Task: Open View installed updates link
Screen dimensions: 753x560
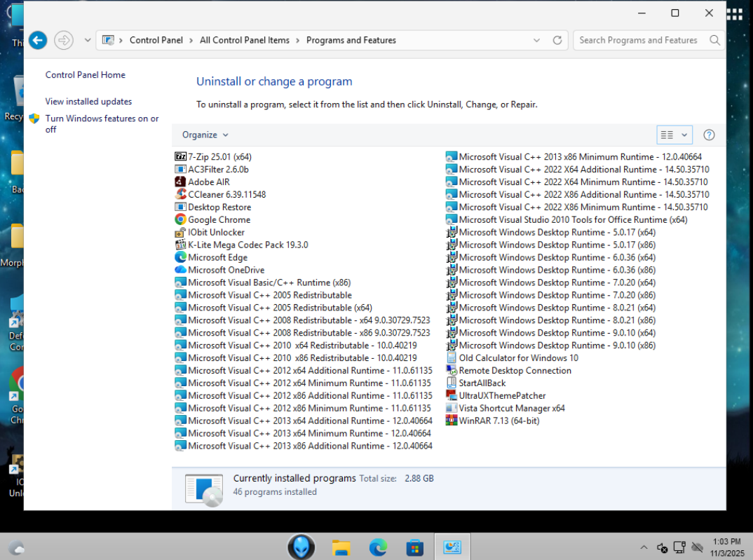Action: point(88,101)
